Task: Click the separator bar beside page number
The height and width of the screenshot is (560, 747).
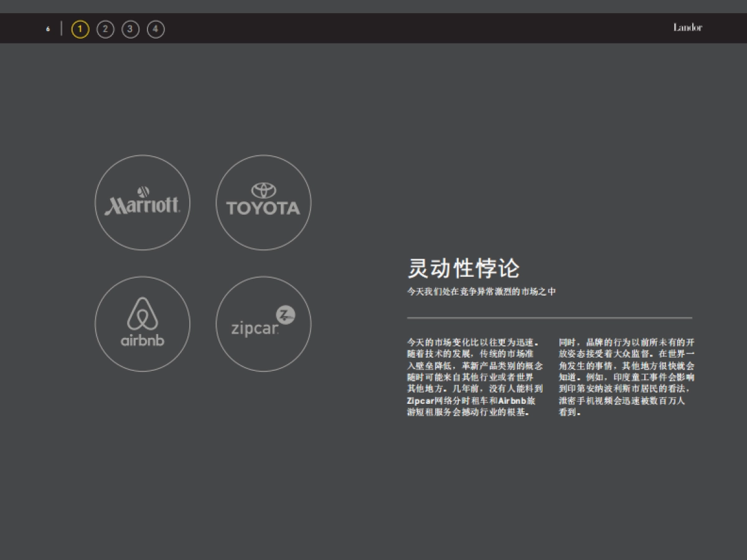Action: (60, 28)
